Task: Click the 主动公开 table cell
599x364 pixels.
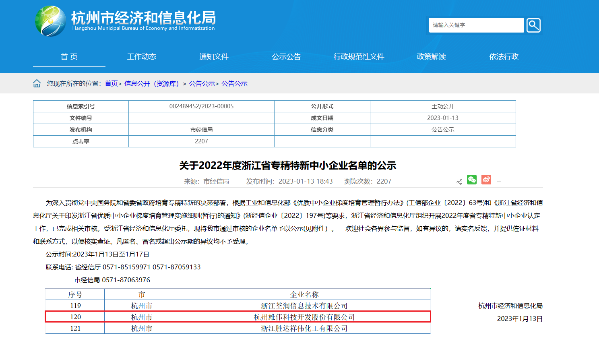Action: [443, 106]
